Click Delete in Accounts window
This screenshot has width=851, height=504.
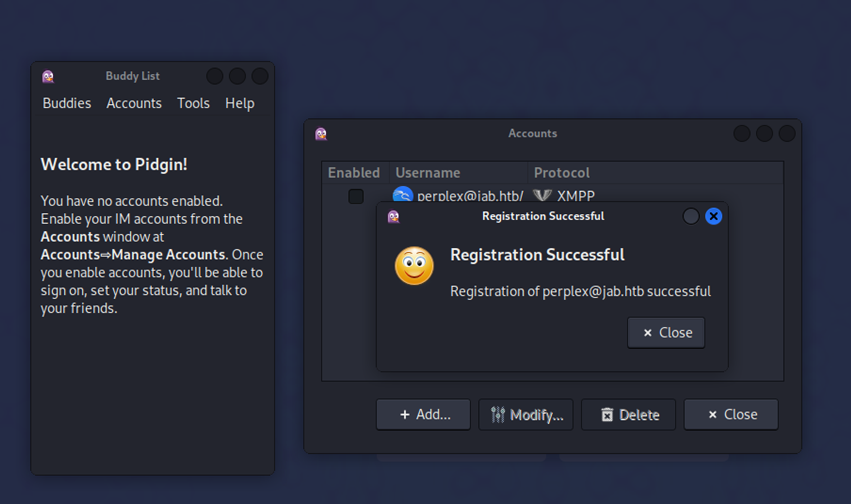click(x=629, y=414)
